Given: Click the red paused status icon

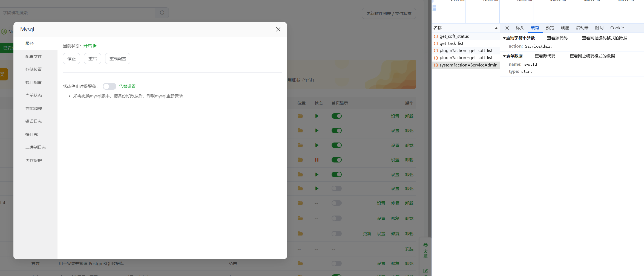Looking at the screenshot, I should tap(317, 160).
